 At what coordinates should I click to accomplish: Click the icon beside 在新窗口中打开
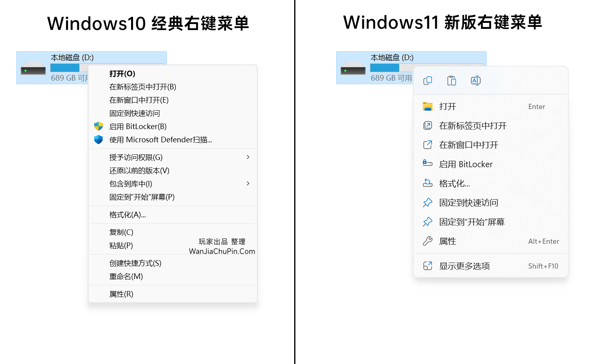tap(428, 145)
